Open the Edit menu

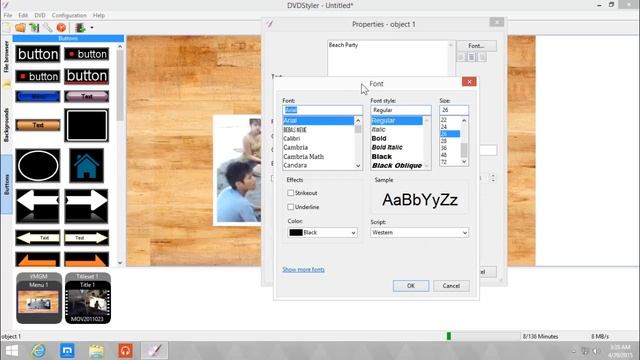click(23, 15)
